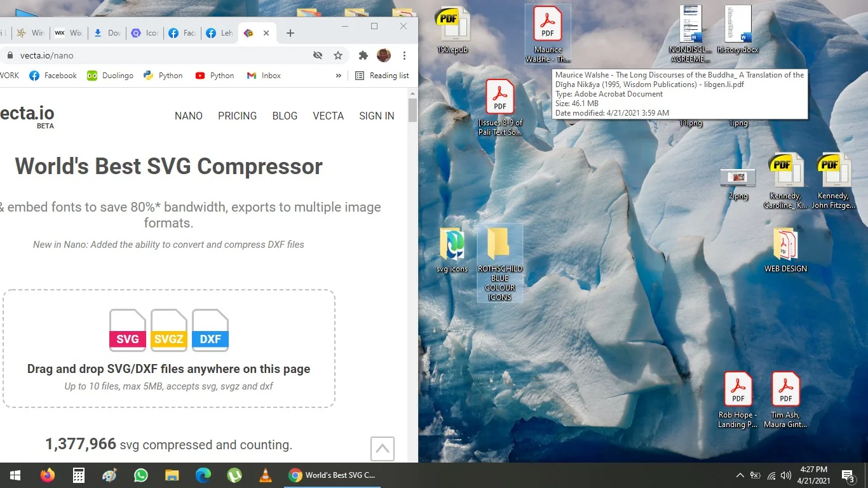The image size is (868, 488).
Task: Click the SVG/DXF drag and drop upload area
Action: click(169, 348)
